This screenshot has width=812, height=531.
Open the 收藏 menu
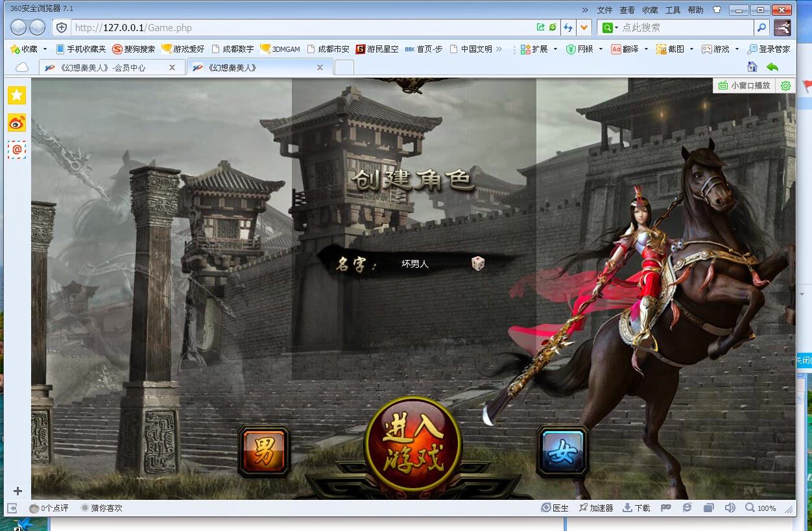coord(650,10)
